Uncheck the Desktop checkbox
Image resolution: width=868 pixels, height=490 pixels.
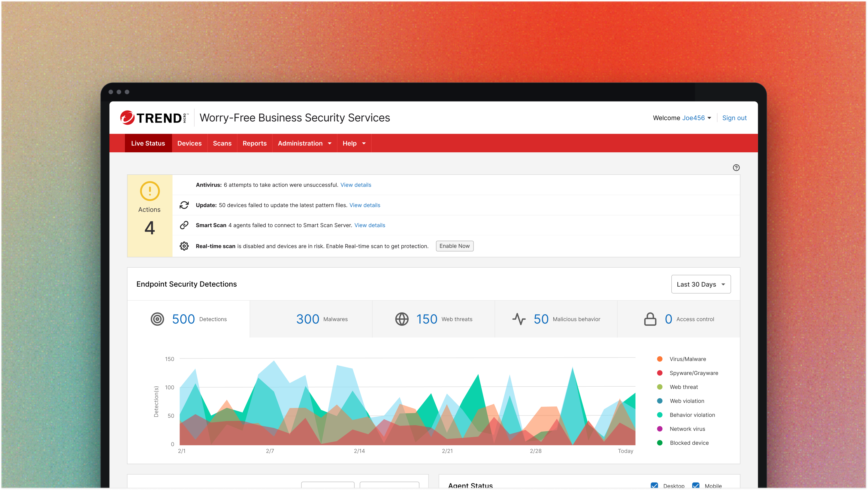pyautogui.click(x=654, y=485)
